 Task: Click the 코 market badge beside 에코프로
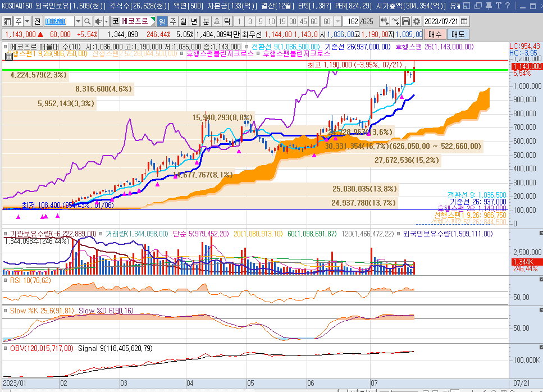pyautogui.click(x=115, y=21)
